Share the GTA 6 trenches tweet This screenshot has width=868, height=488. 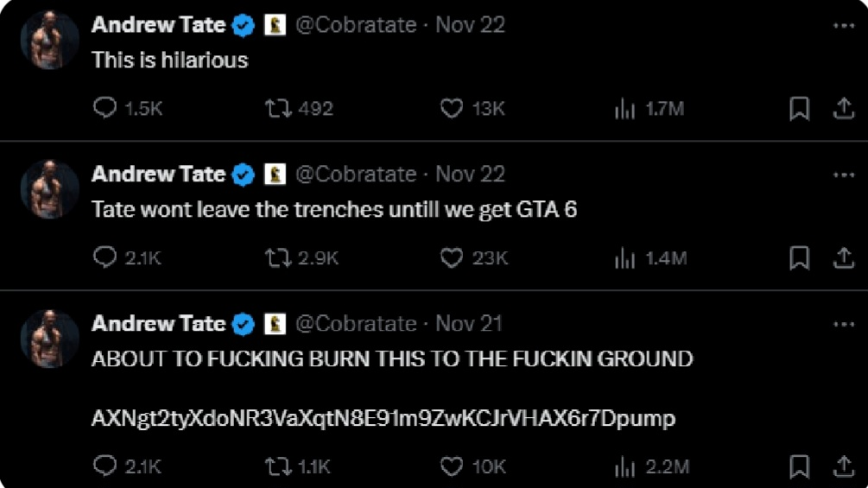(x=843, y=257)
